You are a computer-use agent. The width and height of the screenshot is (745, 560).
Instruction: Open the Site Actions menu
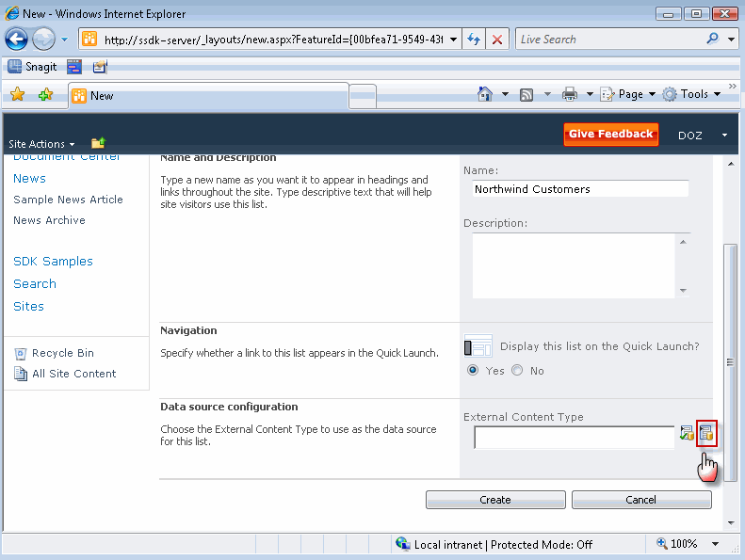pos(41,144)
